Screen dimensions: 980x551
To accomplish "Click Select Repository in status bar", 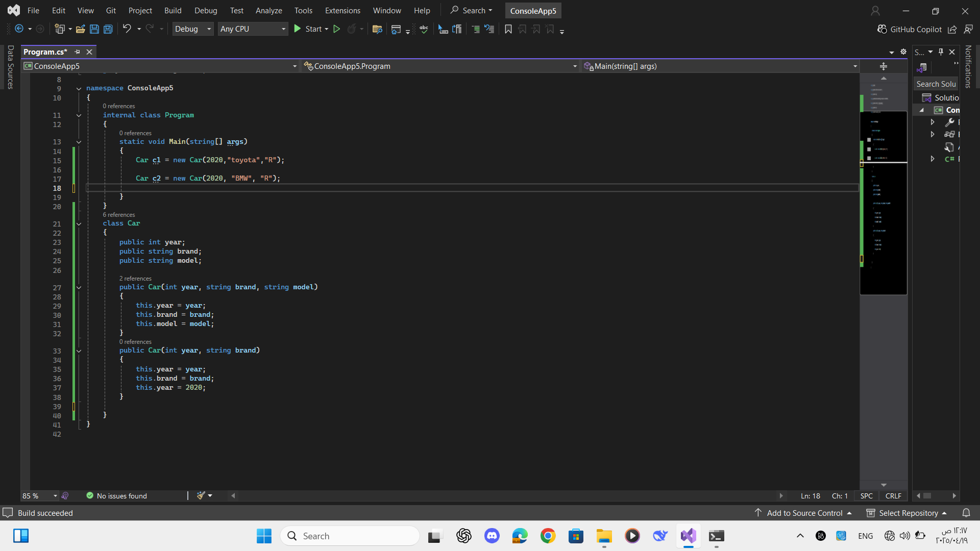I will (x=906, y=513).
